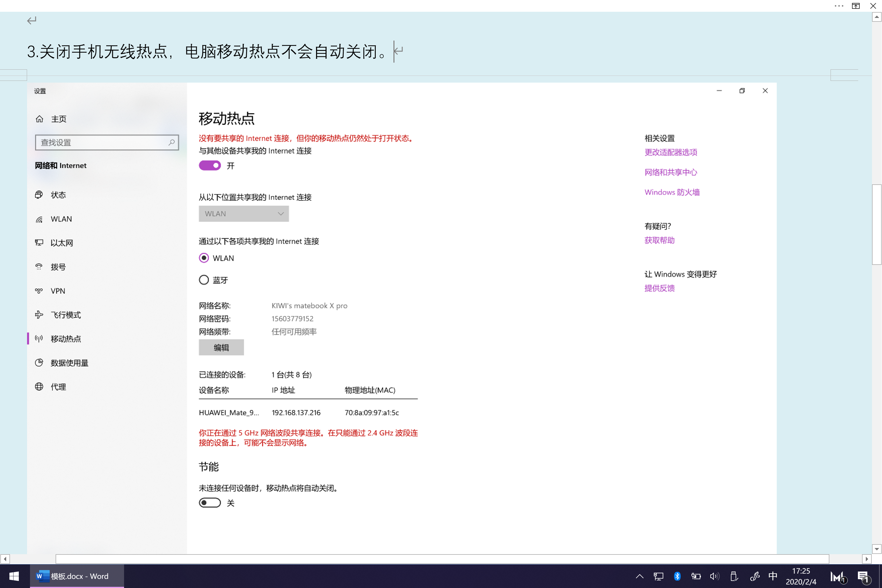Open 拨号 dial-up sidebar icon
Image resolution: width=882 pixels, height=588 pixels.
[39, 267]
